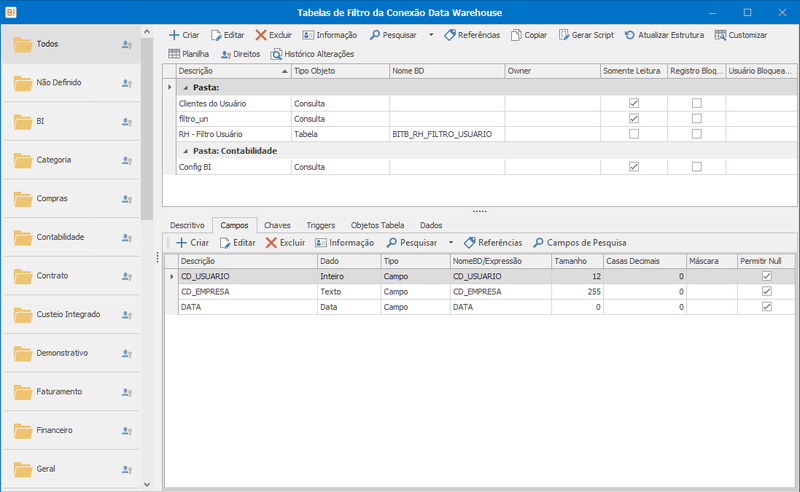The image size is (800, 492).
Task: Open Planilha spreadsheet icon
Action: tap(174, 54)
